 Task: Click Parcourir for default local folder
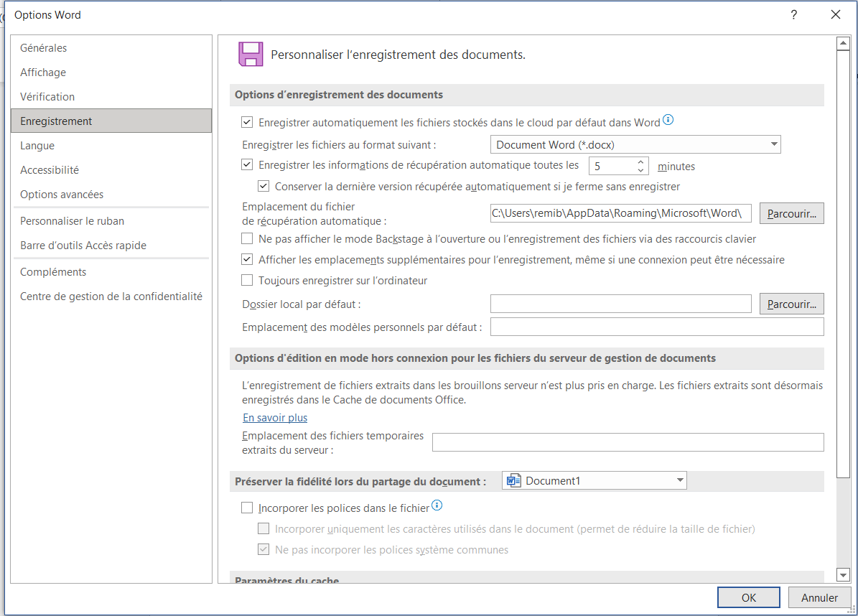(791, 304)
